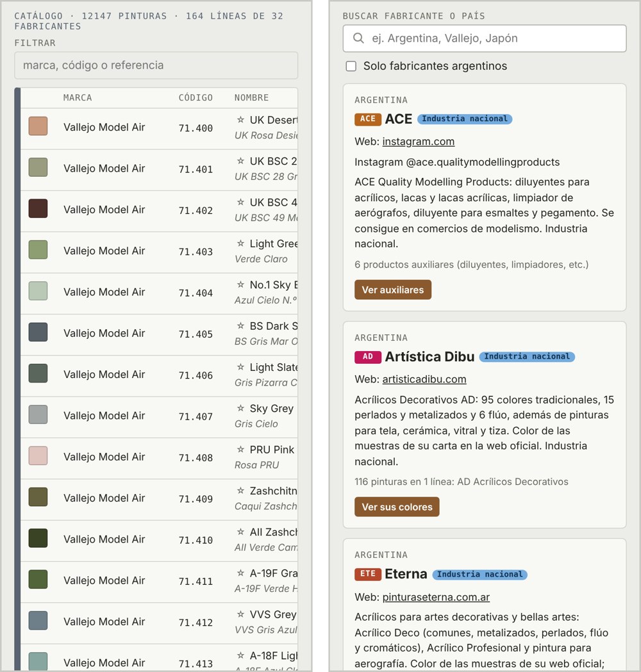Click the ACE brand badge
The height and width of the screenshot is (672, 641).
pyautogui.click(x=368, y=119)
